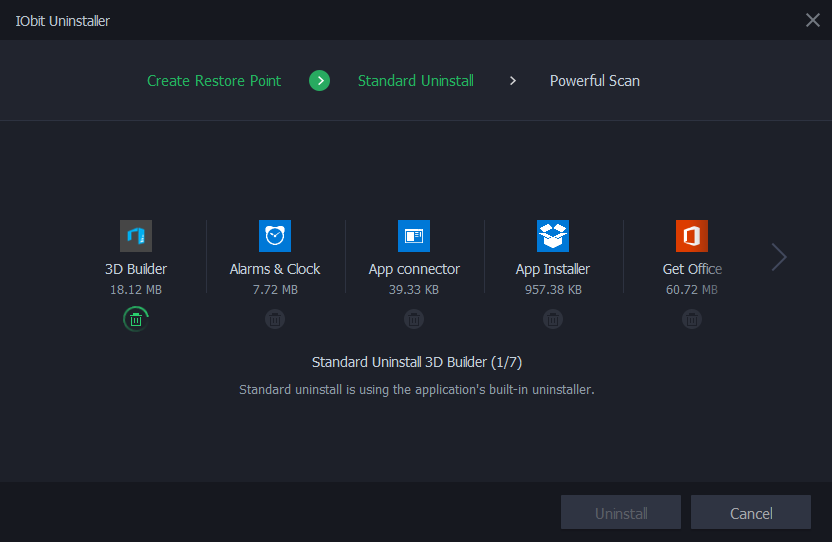This screenshot has height=542, width=832.
Task: Select the Create Restore Point step
Action: [x=214, y=81]
